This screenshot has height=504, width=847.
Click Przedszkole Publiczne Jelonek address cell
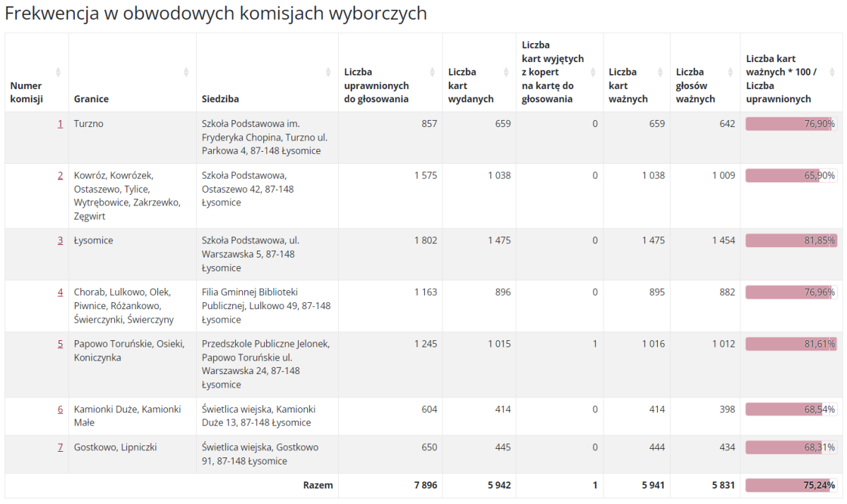point(266,364)
